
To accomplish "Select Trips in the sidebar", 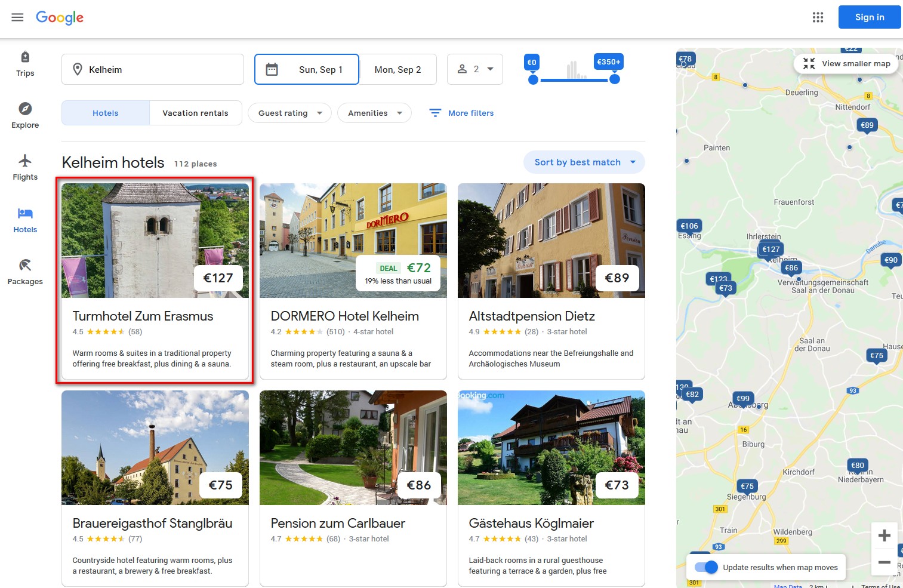I will [24, 63].
